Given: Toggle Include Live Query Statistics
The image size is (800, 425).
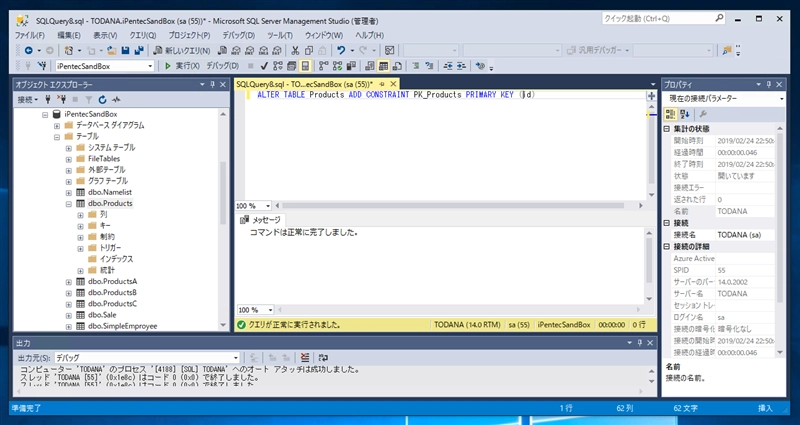Looking at the screenshot, I should pyautogui.click(x=337, y=66).
